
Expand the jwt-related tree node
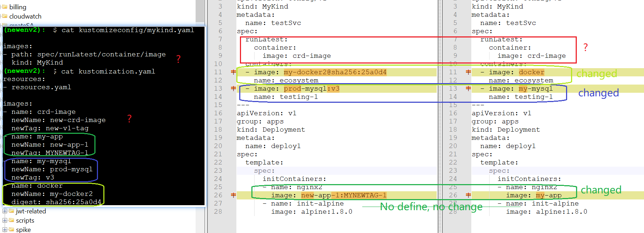point(5,211)
